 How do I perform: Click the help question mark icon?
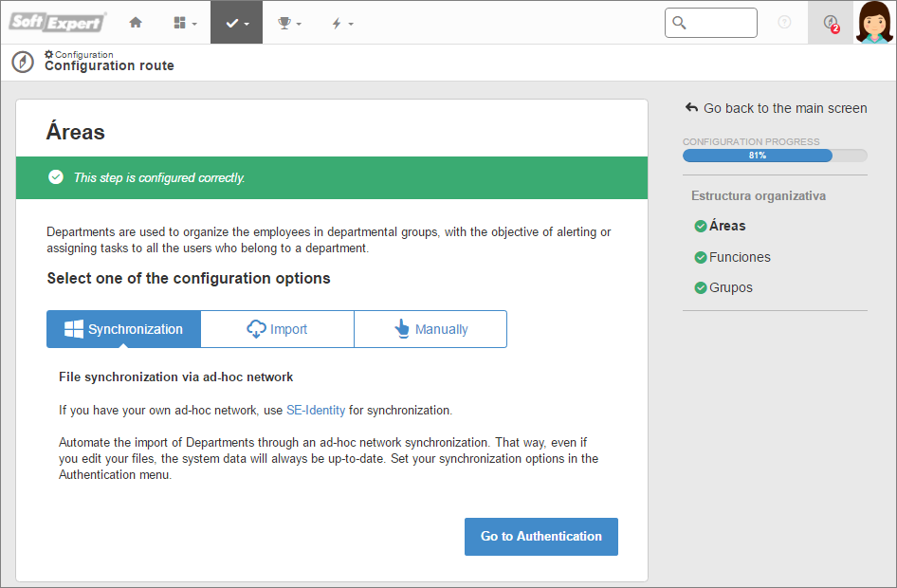coord(784,23)
